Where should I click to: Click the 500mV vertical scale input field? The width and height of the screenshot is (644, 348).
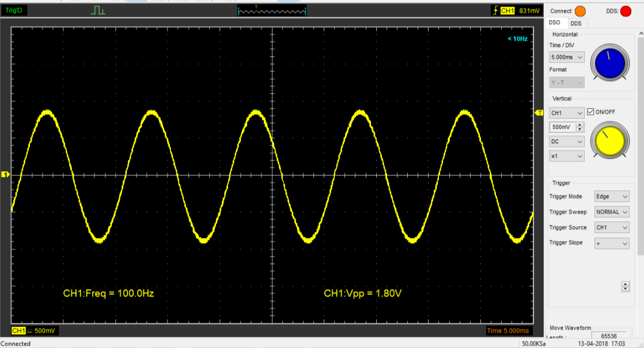pos(563,127)
